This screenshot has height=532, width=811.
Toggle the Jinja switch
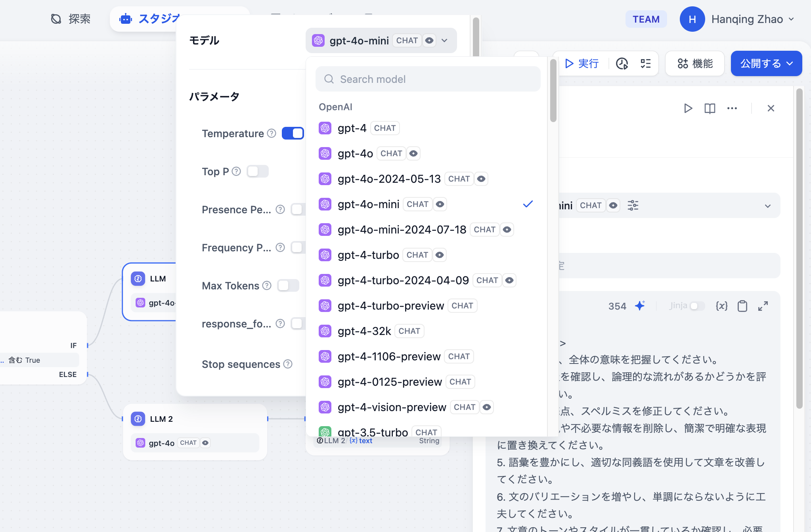[x=697, y=306]
